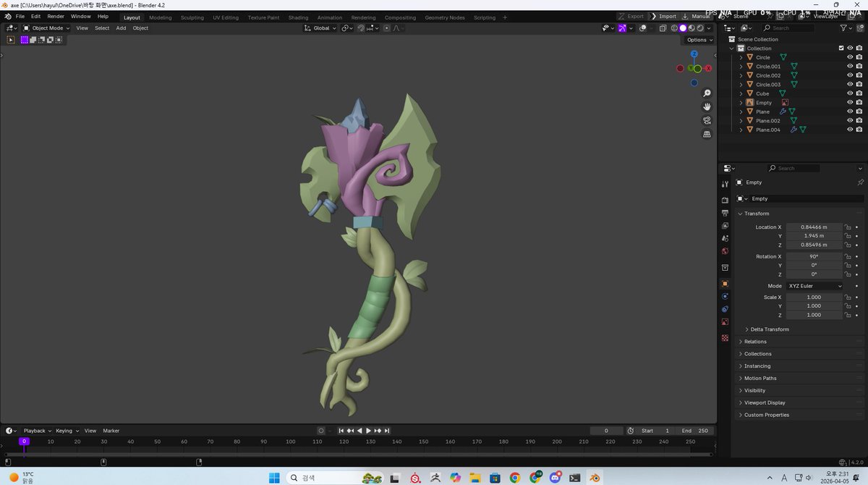Hide the Cube object via eye icon

click(850, 93)
